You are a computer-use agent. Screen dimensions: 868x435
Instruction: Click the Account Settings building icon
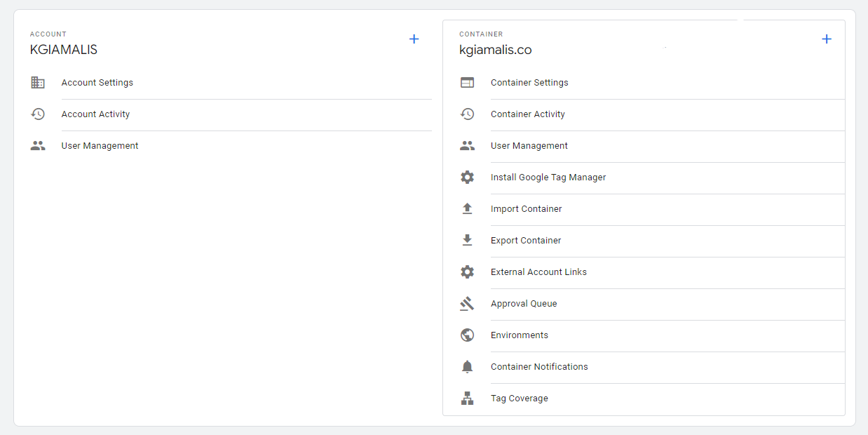(x=38, y=83)
